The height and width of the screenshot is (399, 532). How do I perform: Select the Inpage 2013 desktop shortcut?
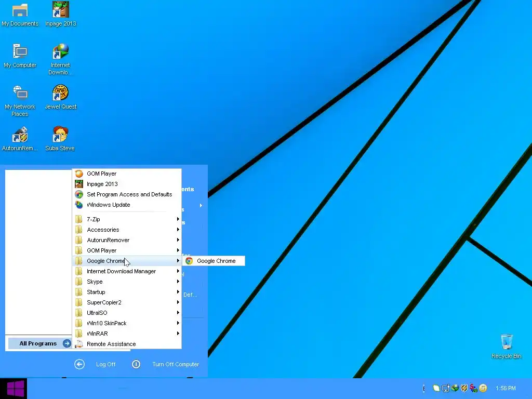61,15
